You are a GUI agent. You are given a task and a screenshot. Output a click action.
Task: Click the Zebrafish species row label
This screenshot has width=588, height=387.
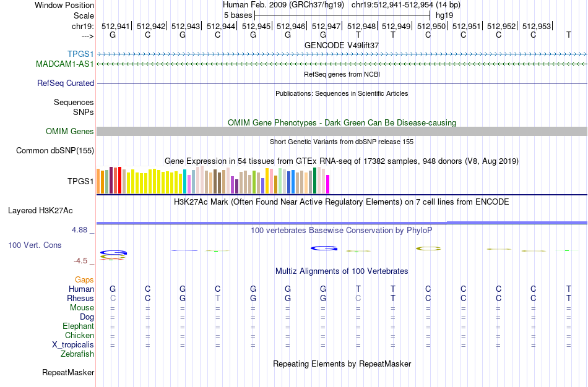pos(77,354)
